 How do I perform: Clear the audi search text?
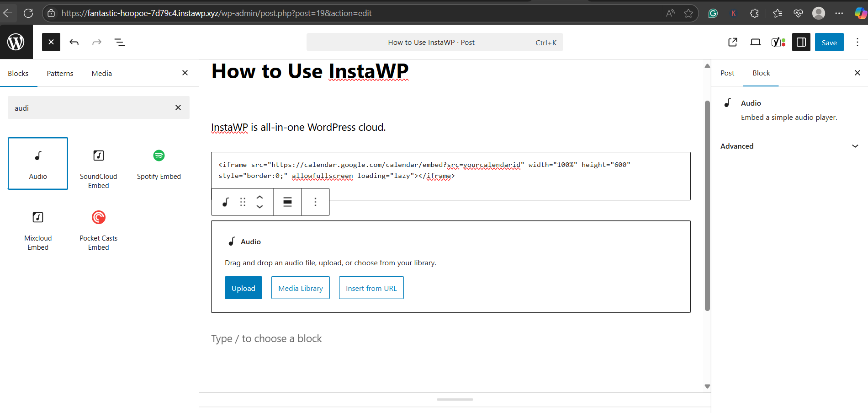(x=178, y=107)
